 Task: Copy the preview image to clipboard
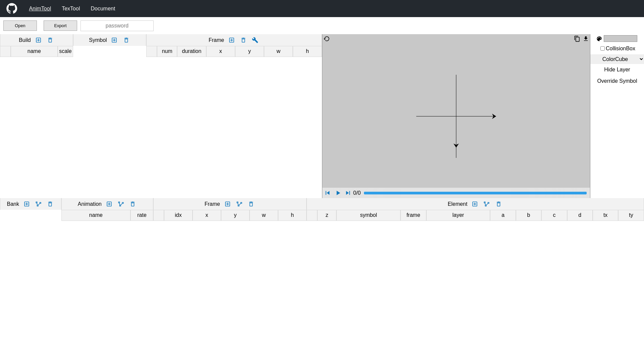click(x=577, y=39)
